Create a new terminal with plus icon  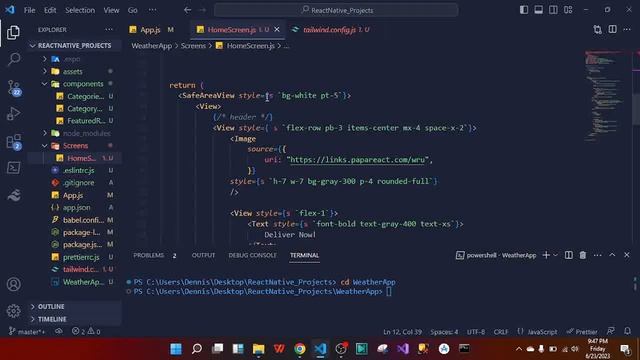546,255
